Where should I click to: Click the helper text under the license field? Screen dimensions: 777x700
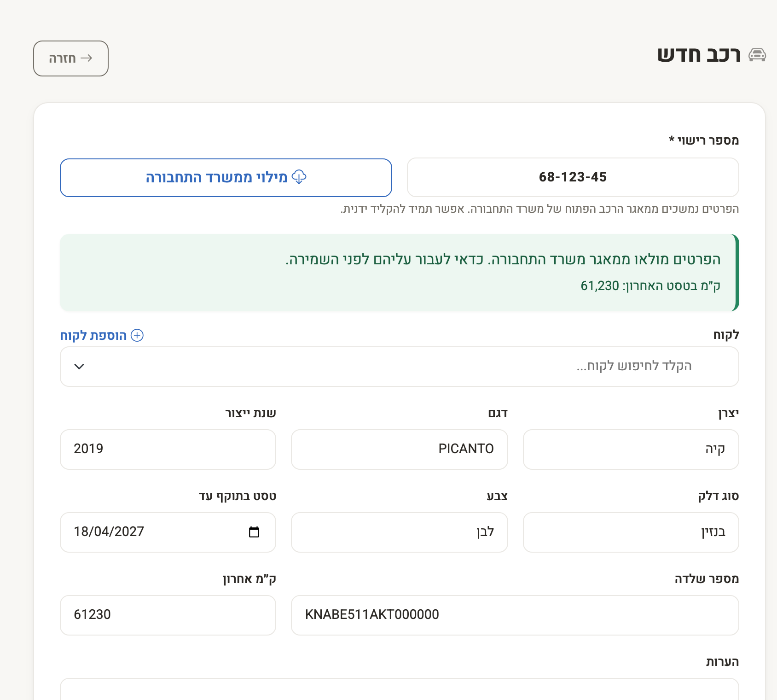[x=539, y=209]
